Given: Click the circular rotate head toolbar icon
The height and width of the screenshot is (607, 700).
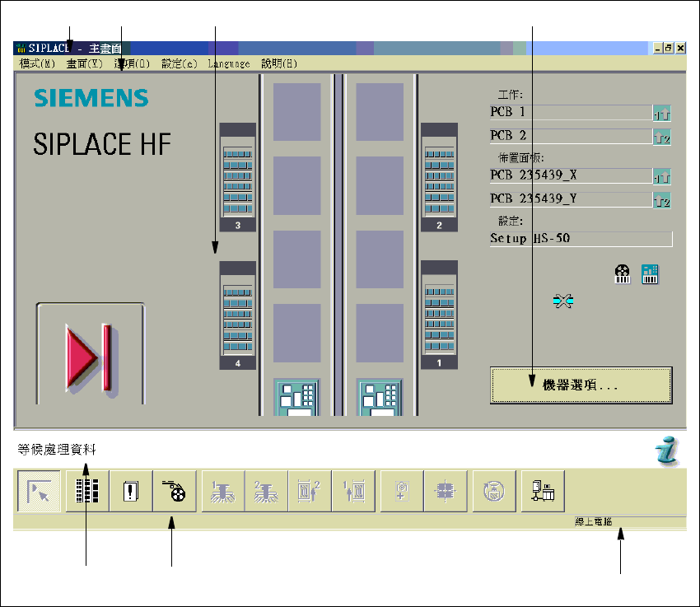Looking at the screenshot, I should (494, 491).
